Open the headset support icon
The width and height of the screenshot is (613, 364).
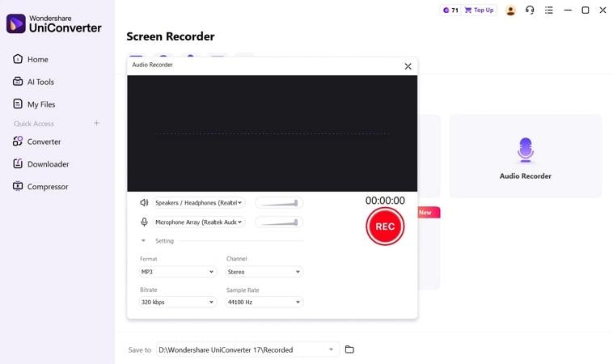[x=530, y=11]
